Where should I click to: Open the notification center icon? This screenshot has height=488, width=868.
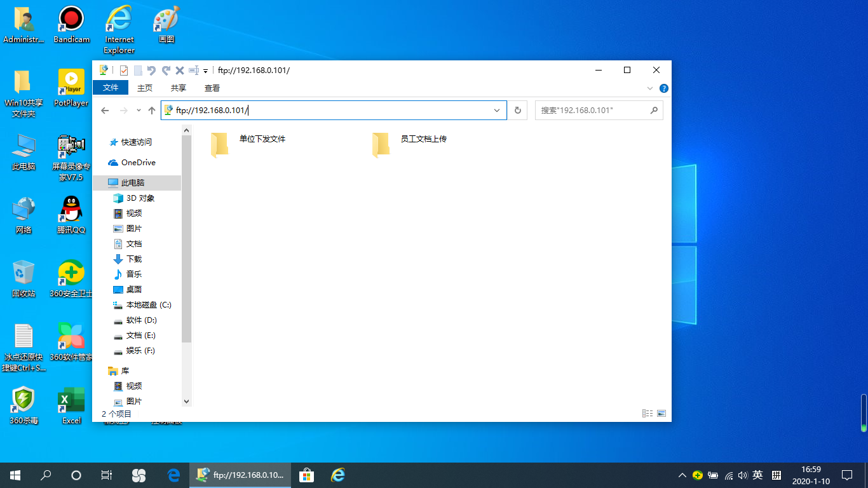847,475
